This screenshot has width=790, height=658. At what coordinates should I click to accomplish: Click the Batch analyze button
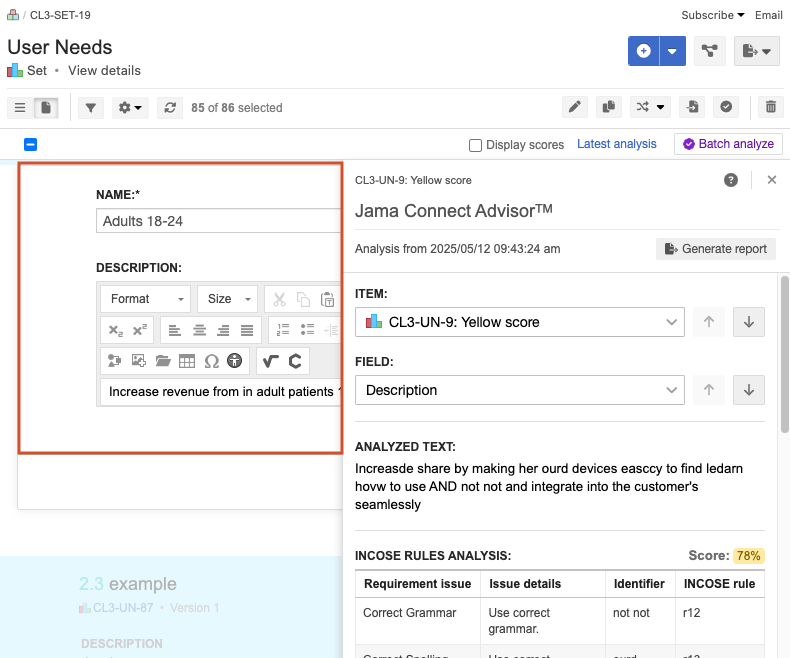click(728, 144)
